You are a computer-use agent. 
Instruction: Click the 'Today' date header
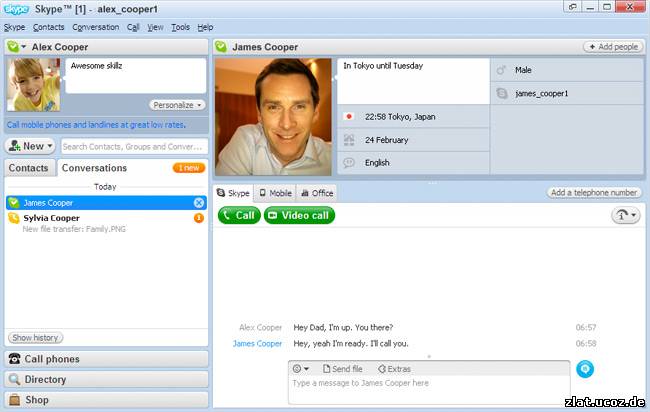pos(105,187)
